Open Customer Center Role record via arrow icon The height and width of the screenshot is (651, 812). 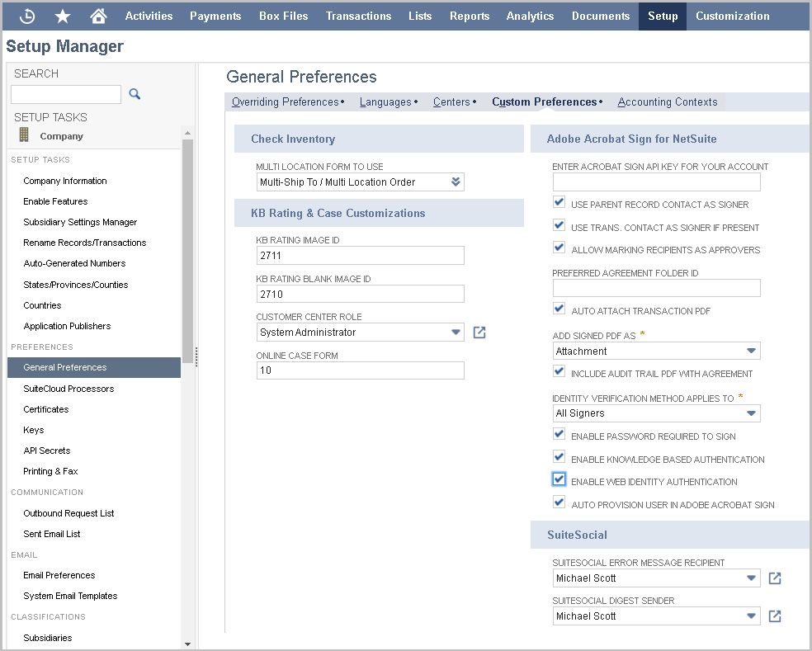(x=479, y=333)
